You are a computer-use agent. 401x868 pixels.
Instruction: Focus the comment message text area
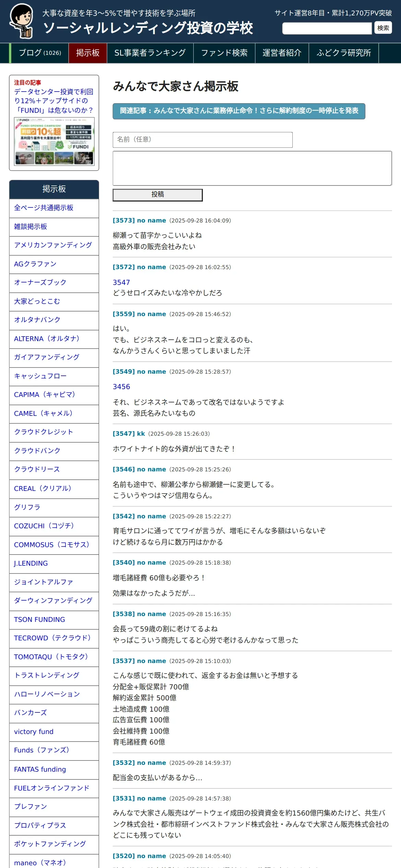click(252, 168)
